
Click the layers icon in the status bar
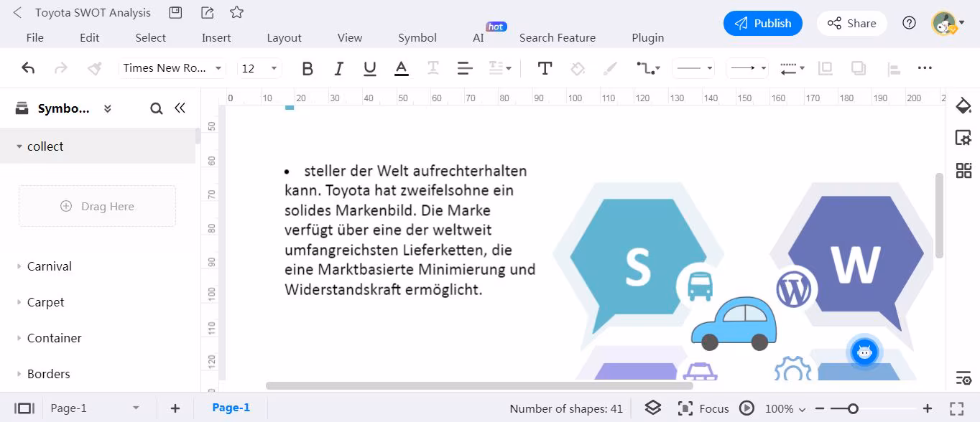(x=652, y=408)
